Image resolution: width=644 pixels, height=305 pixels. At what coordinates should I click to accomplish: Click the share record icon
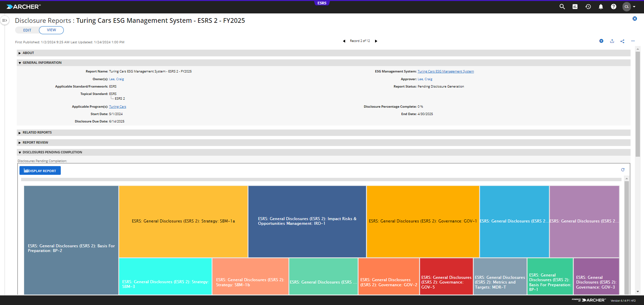(623, 41)
